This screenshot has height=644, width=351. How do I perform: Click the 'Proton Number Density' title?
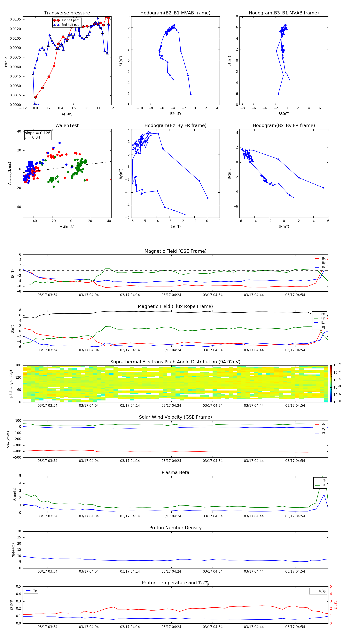point(175,527)
